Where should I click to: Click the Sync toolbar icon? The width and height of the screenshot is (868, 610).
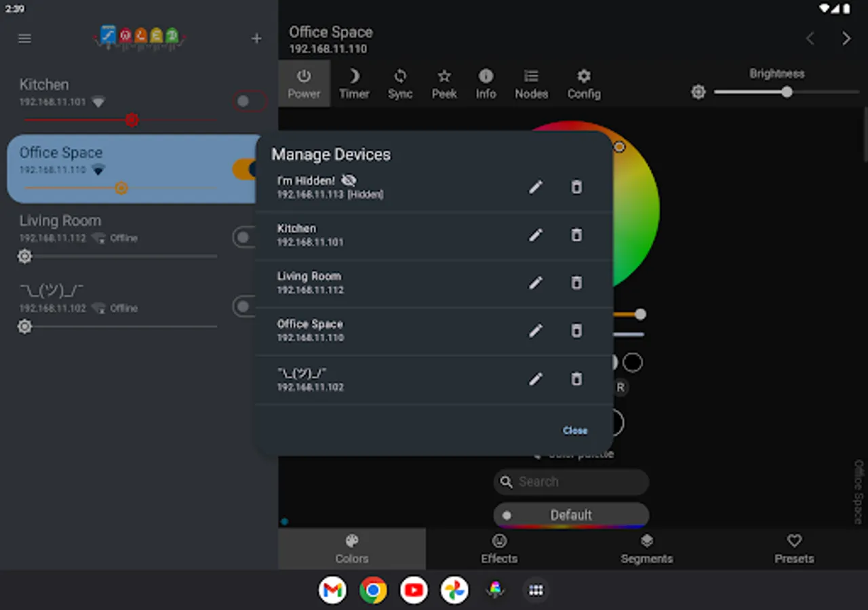(400, 84)
